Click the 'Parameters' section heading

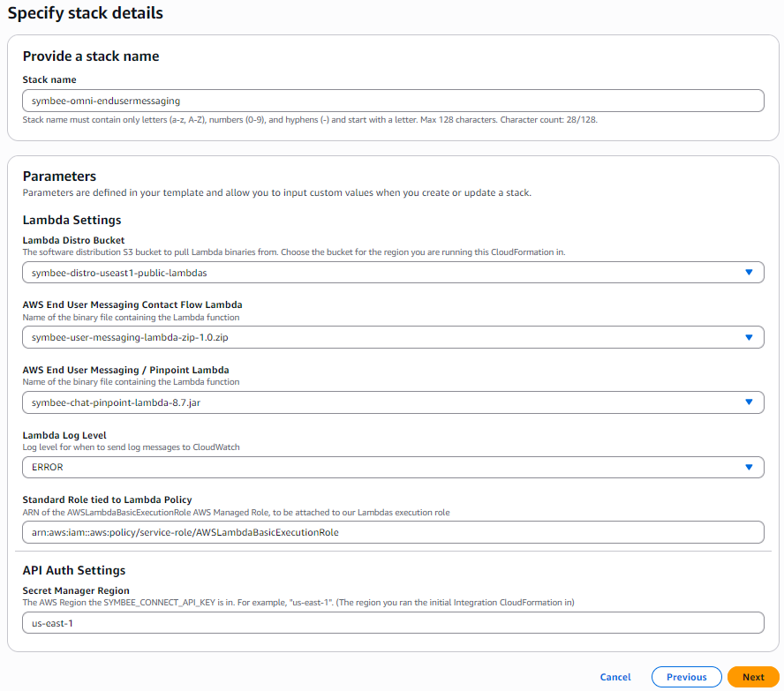click(59, 177)
